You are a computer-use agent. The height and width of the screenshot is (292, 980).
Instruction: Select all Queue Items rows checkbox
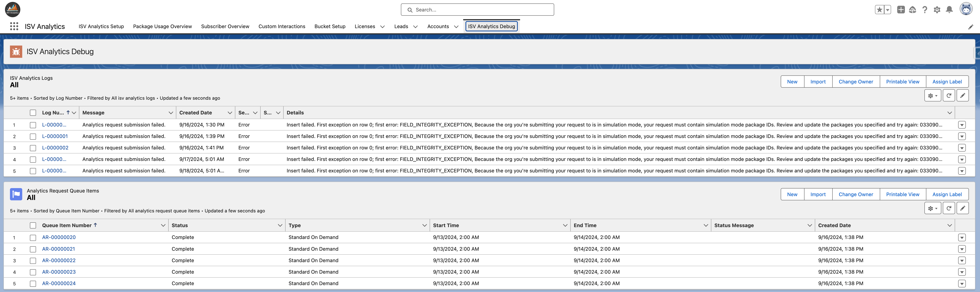pyautogui.click(x=33, y=226)
